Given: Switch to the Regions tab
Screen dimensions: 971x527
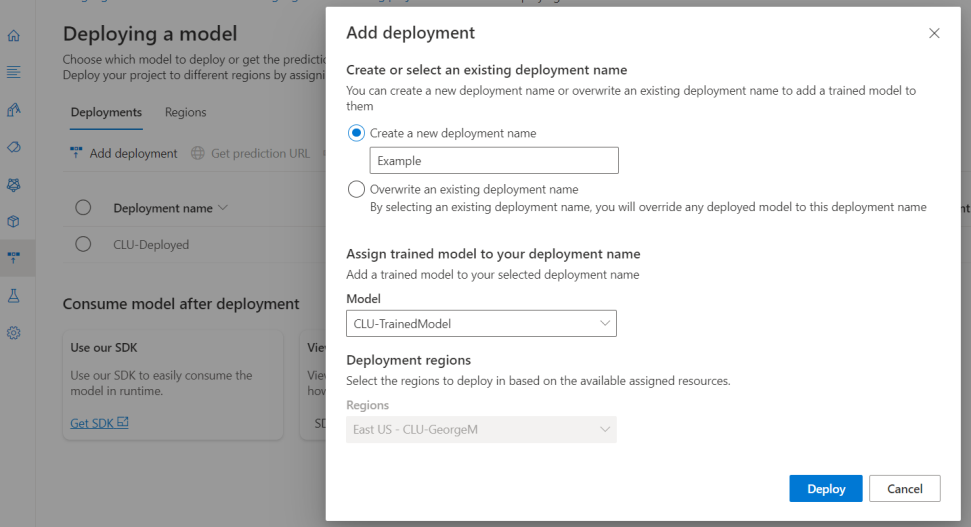Looking at the screenshot, I should (x=185, y=112).
